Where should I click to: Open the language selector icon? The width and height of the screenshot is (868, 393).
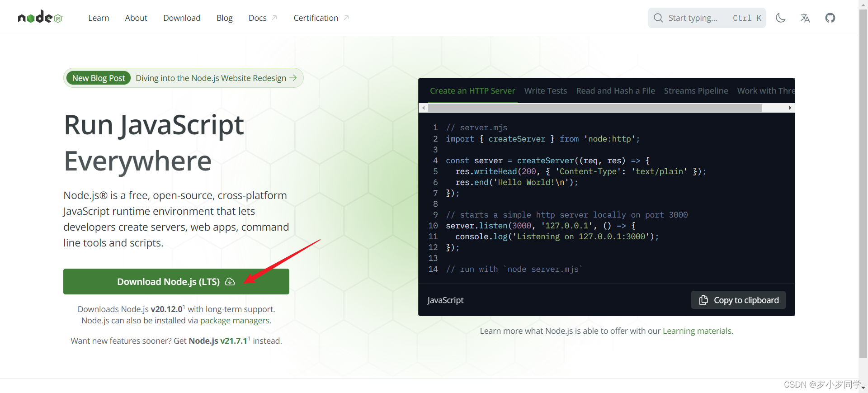[x=805, y=18]
